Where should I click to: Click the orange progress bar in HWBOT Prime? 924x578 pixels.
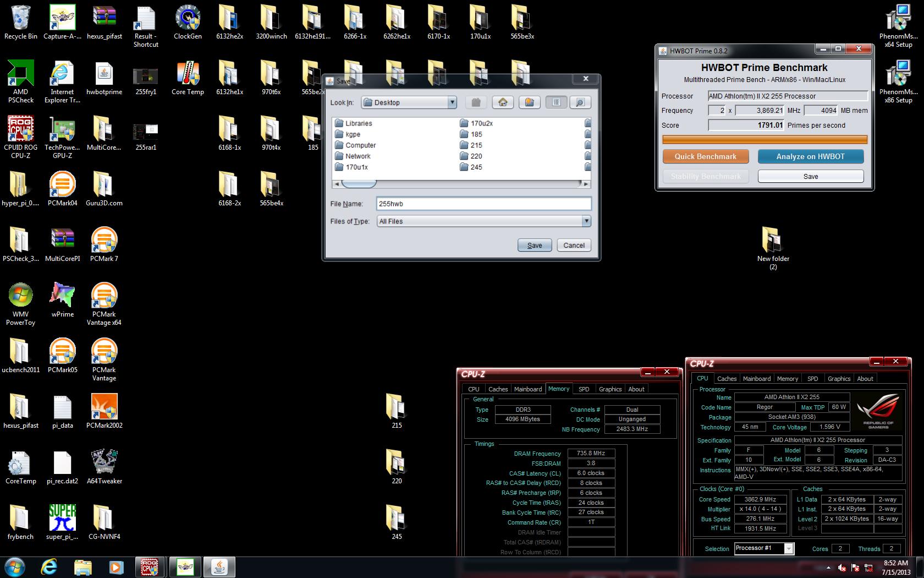(765, 140)
